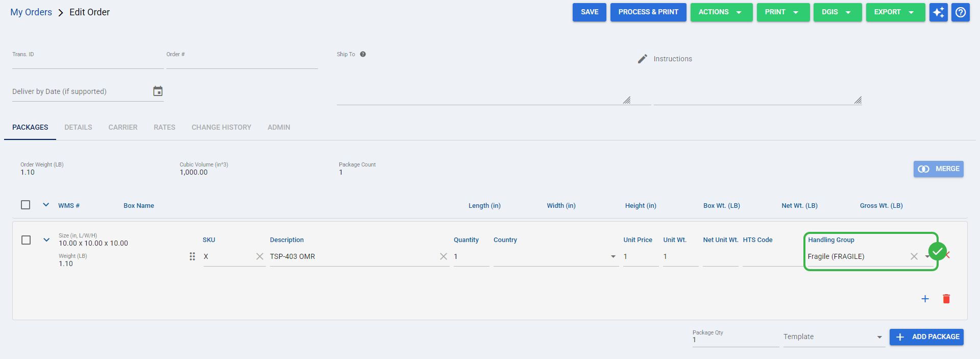980x359 pixels.
Task: Click the pencil icon beside Instructions
Action: (643, 59)
